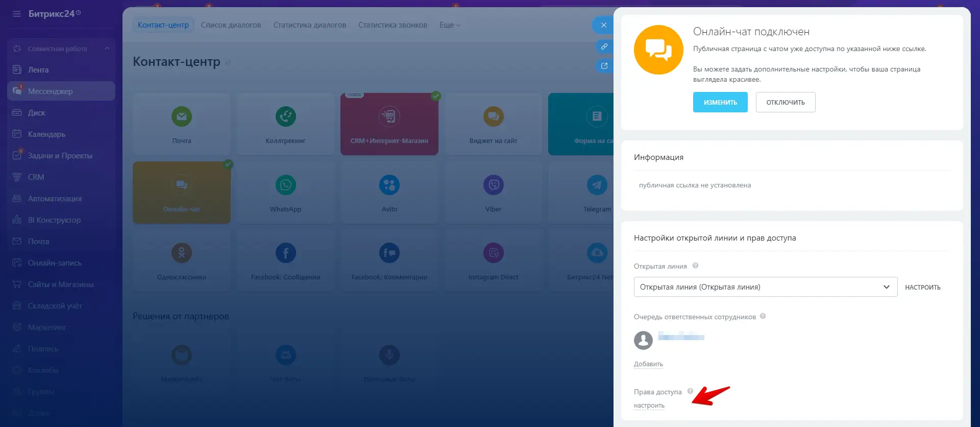Open the Еще menu dropdown
Image resolution: width=980 pixels, height=427 pixels.
click(450, 25)
